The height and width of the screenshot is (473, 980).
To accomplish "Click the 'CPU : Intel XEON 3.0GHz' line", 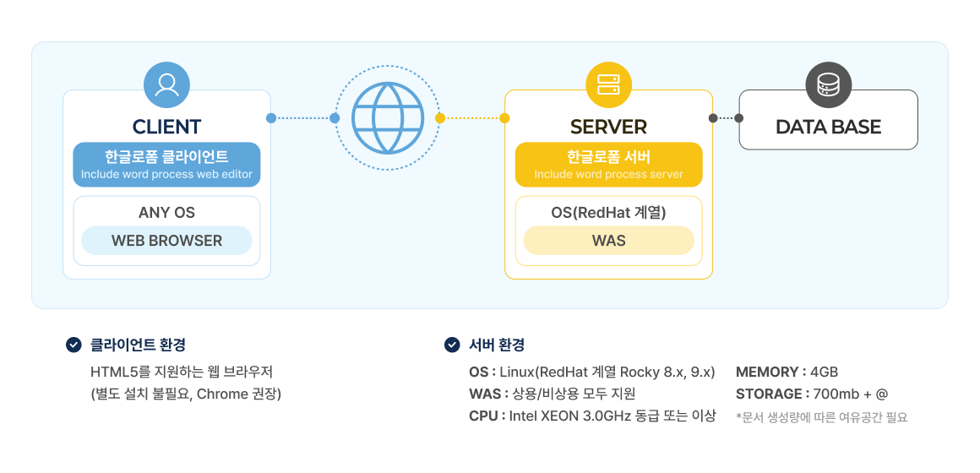I will 592,416.
